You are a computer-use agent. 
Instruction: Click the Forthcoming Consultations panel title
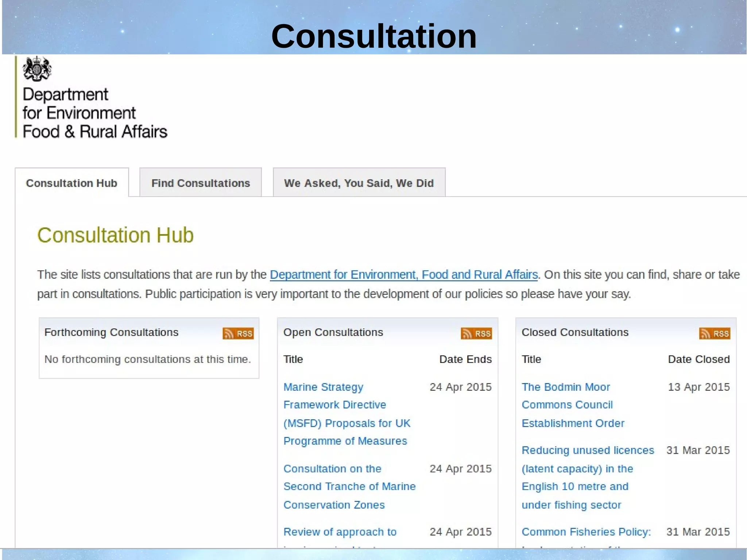111,332
